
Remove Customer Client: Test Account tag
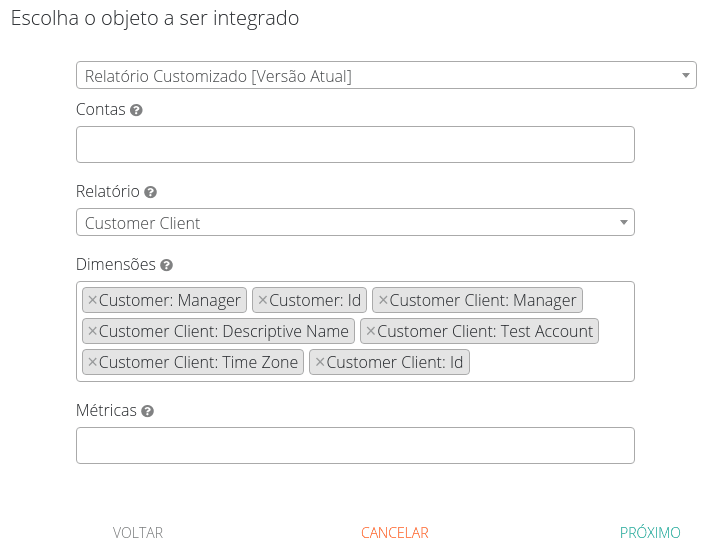pyautogui.click(x=370, y=331)
